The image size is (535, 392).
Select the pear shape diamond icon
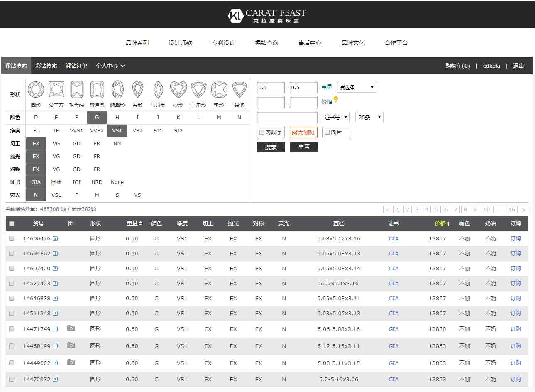(x=138, y=90)
